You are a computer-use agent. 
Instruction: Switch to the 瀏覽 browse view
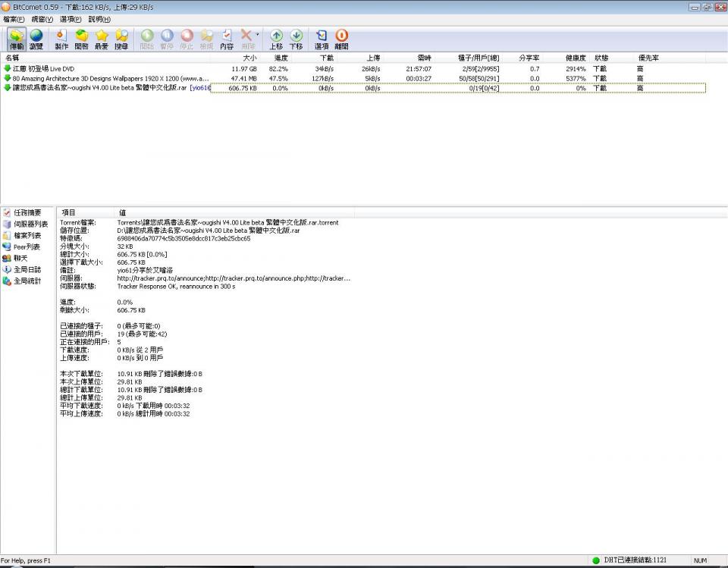coord(36,39)
